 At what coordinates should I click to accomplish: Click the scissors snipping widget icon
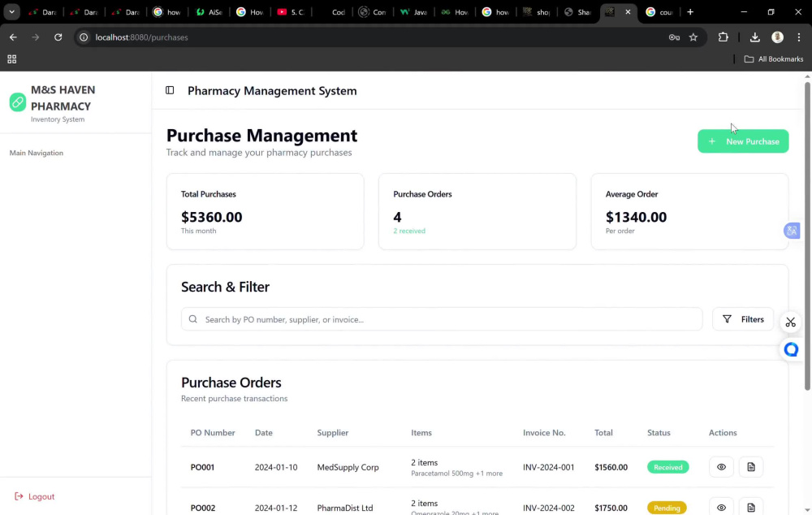coord(790,322)
